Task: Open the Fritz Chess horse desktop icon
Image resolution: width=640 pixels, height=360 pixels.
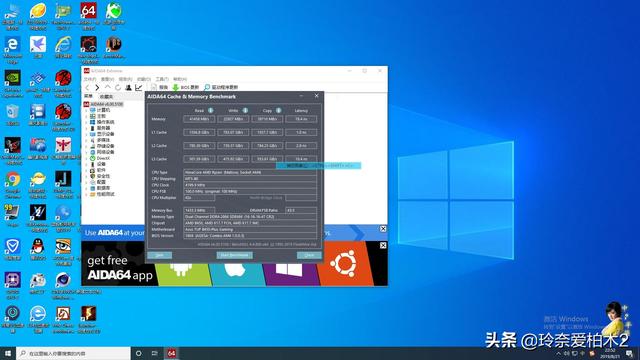Action: [63, 313]
